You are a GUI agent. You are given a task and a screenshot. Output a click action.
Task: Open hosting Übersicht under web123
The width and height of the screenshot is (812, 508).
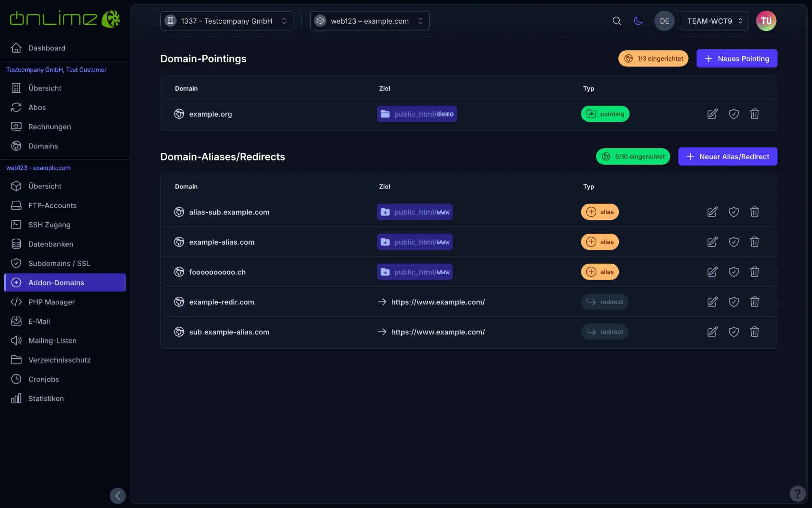[x=65, y=186]
